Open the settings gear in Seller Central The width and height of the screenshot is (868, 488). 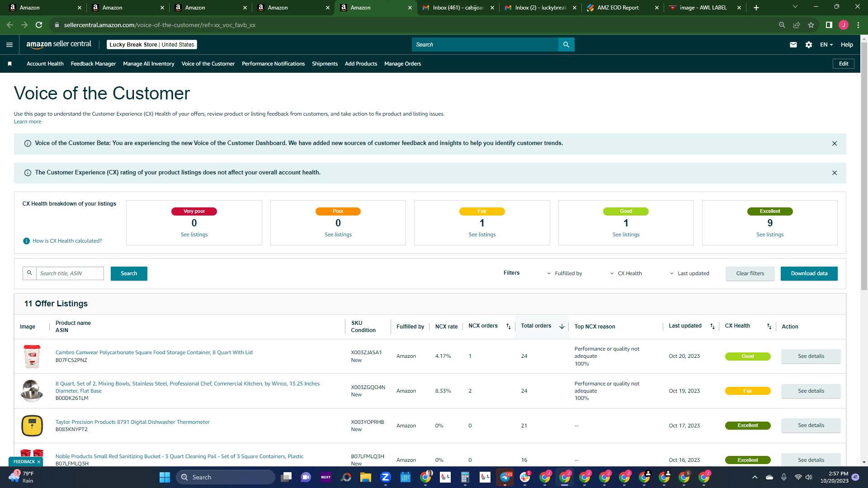coord(809,45)
